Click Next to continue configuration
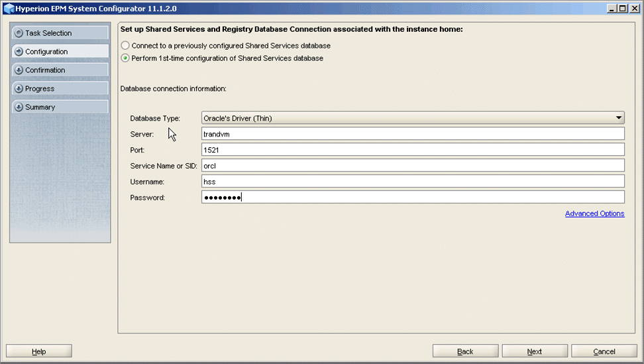 535,351
